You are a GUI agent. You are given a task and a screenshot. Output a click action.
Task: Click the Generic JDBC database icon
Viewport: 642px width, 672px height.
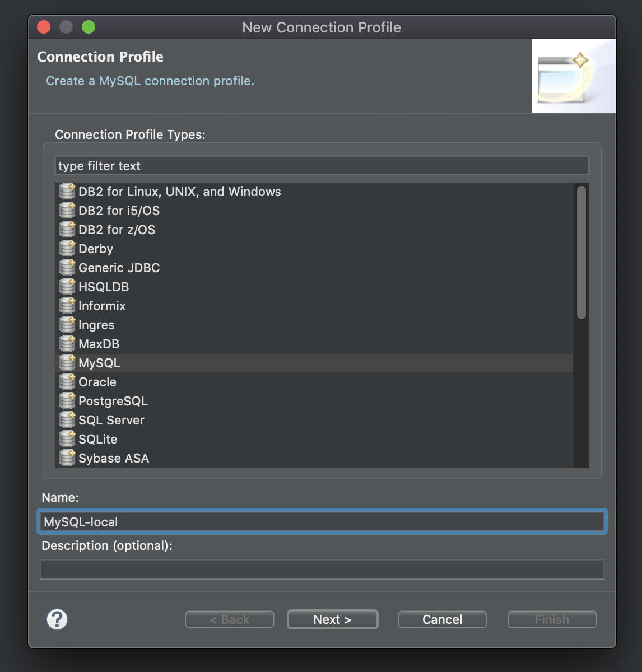(67, 268)
